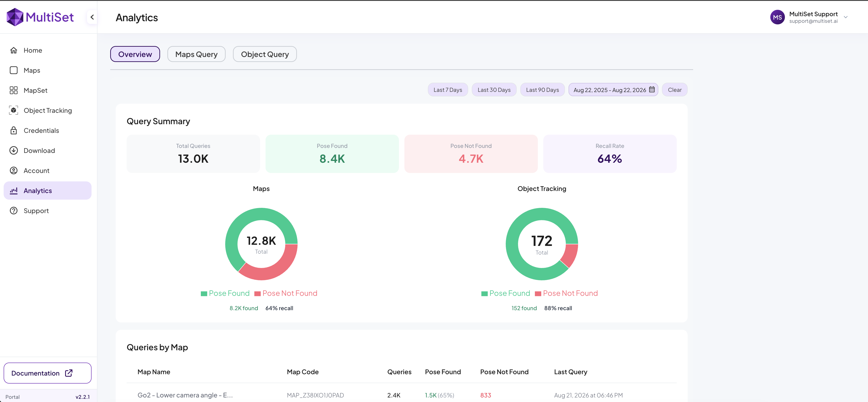Click the Total Queries 13.0K card

193,154
